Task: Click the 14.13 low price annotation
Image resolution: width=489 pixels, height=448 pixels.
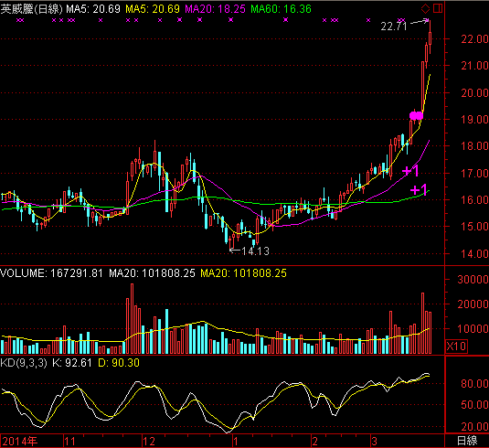Action: point(255,251)
